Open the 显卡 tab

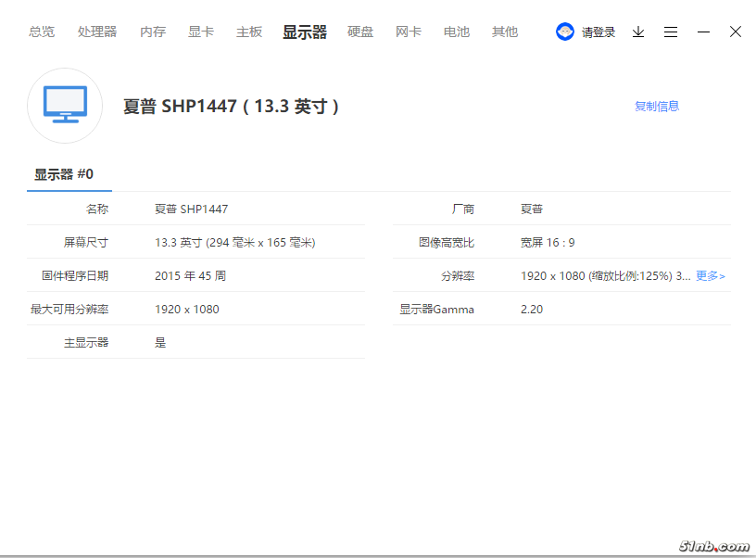(x=200, y=32)
